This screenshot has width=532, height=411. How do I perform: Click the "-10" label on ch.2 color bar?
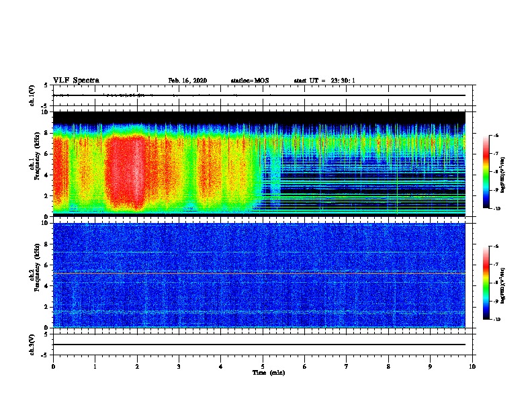(496, 320)
